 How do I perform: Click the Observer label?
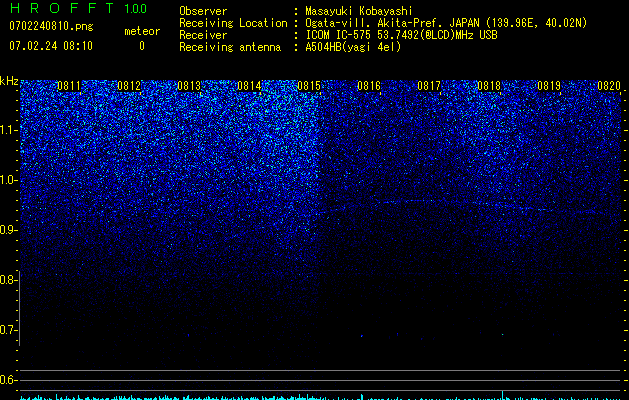[x=203, y=11]
